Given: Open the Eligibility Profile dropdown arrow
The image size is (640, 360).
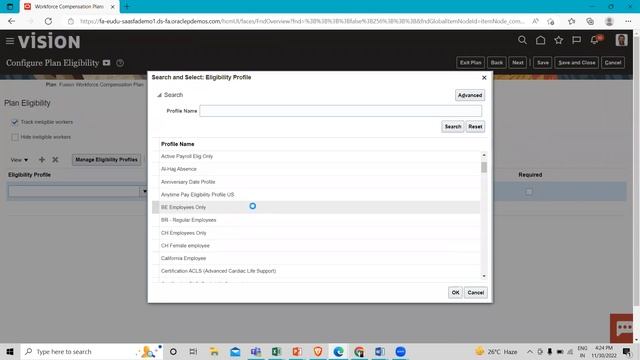Looking at the screenshot, I should [144, 191].
